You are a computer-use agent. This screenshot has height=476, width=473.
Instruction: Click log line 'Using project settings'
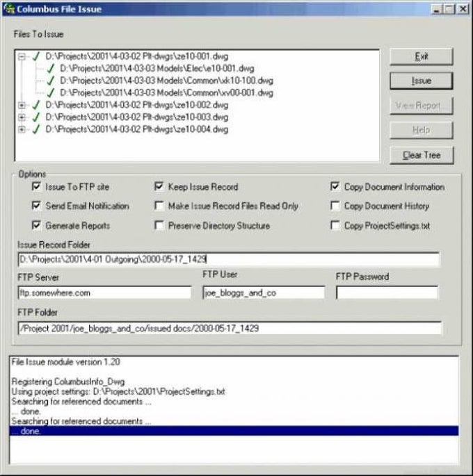118,392
